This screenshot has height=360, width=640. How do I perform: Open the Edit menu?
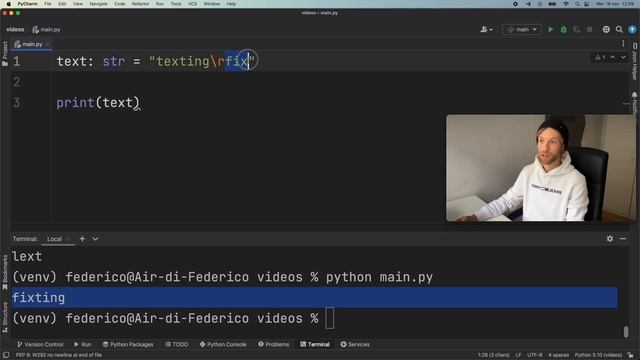[62, 4]
